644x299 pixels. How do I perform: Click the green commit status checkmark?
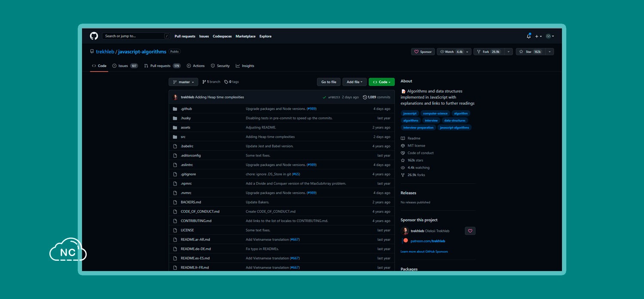(325, 97)
